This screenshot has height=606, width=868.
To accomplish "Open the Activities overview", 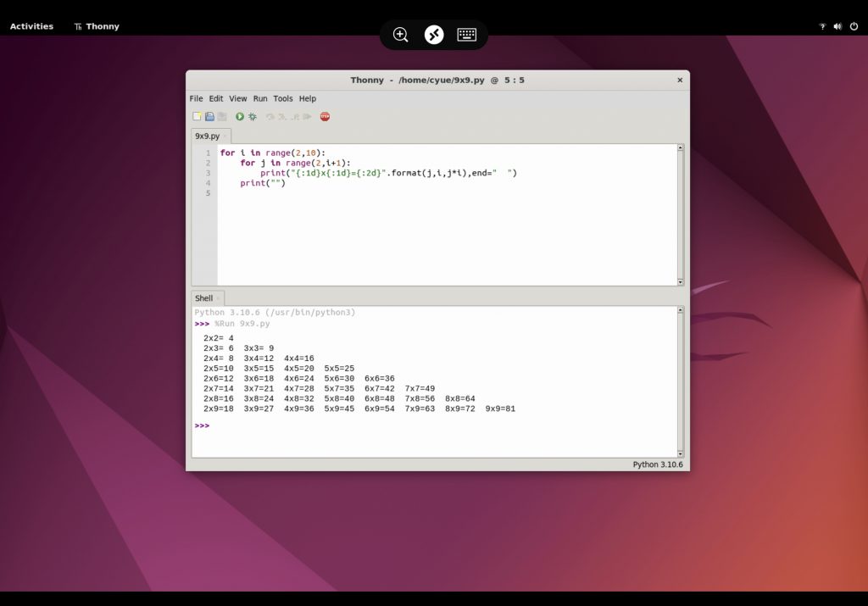I will 31,26.
